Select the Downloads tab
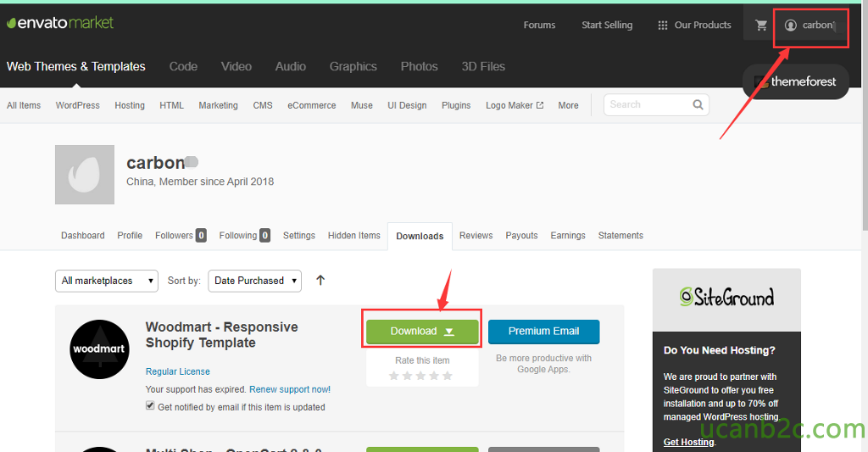Screen dimensions: 868x452 coord(420,236)
